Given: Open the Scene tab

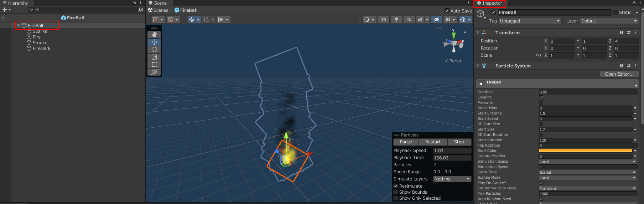Looking at the screenshot, I should (158, 3).
